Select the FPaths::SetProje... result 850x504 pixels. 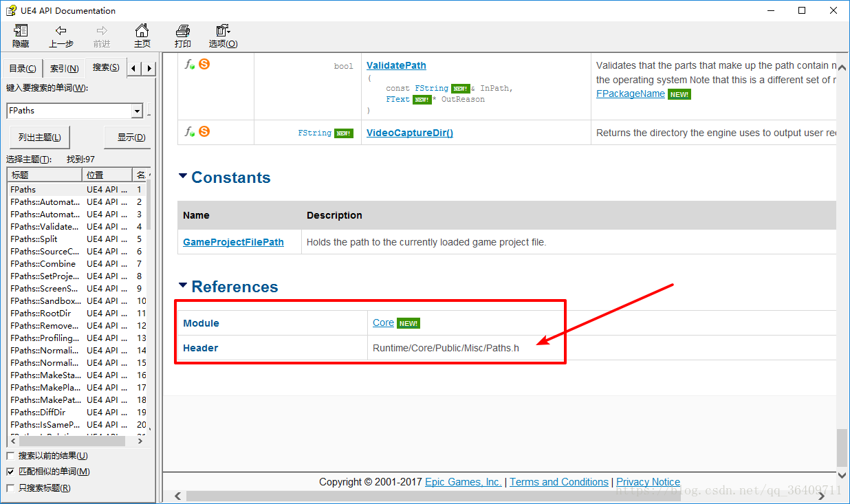[77, 276]
